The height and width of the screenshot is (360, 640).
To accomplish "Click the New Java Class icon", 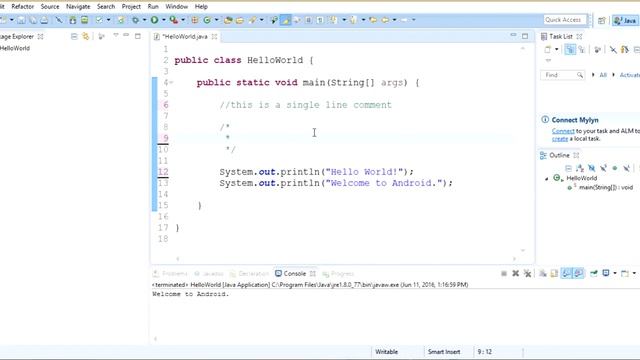I will (207, 20).
